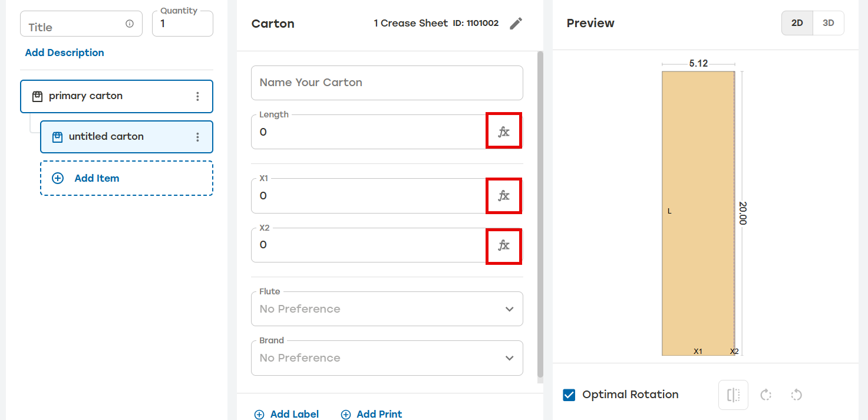Screen dimensions: 868x420
Task: Switch preview to 2D view
Action: click(797, 23)
